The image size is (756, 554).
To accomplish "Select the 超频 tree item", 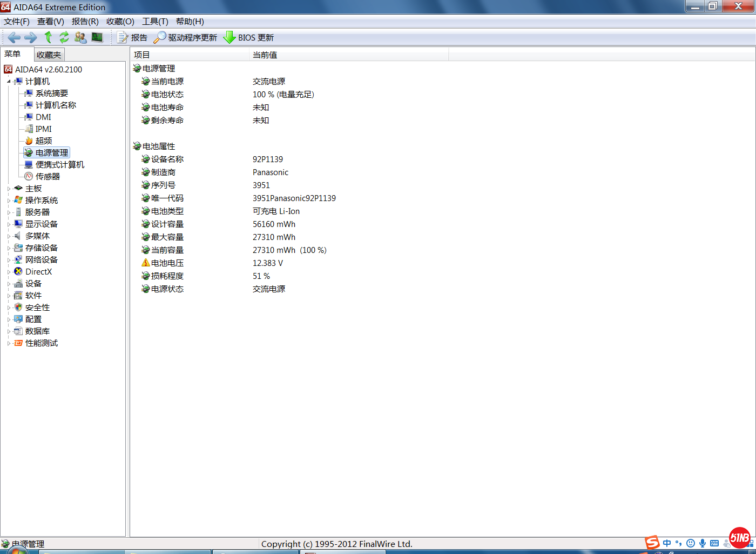I will [x=44, y=141].
